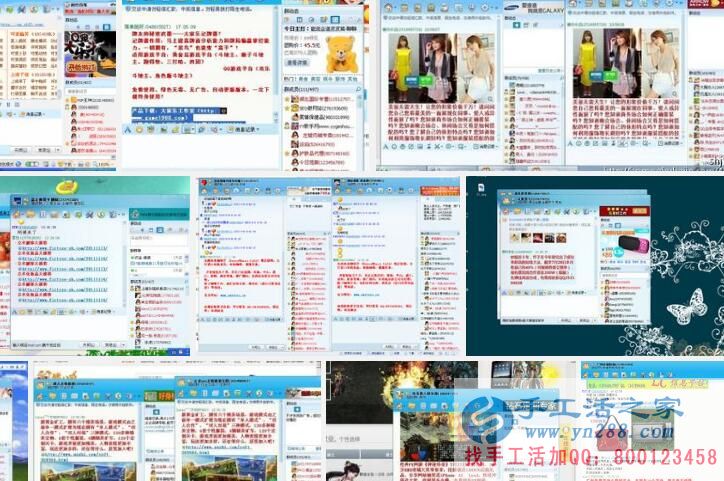Click home icon atop left fashion chat window
The width and height of the screenshot is (724, 481).
click(389, 8)
